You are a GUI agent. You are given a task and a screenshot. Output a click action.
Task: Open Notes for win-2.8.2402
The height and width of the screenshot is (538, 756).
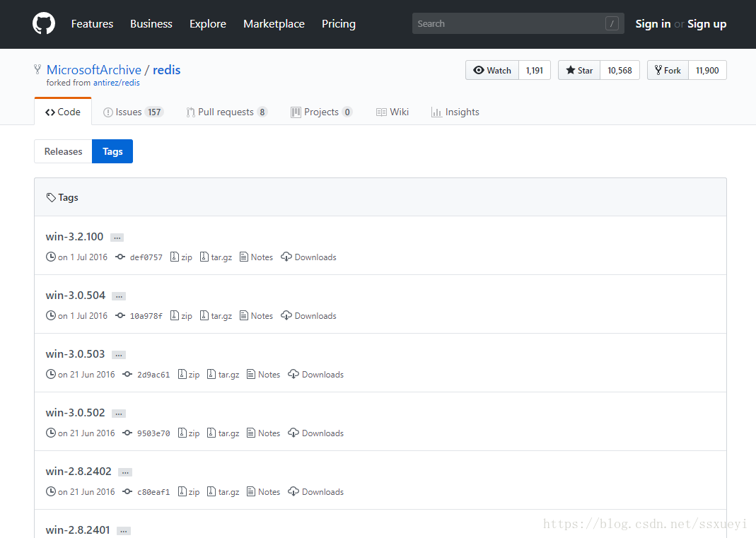point(264,492)
